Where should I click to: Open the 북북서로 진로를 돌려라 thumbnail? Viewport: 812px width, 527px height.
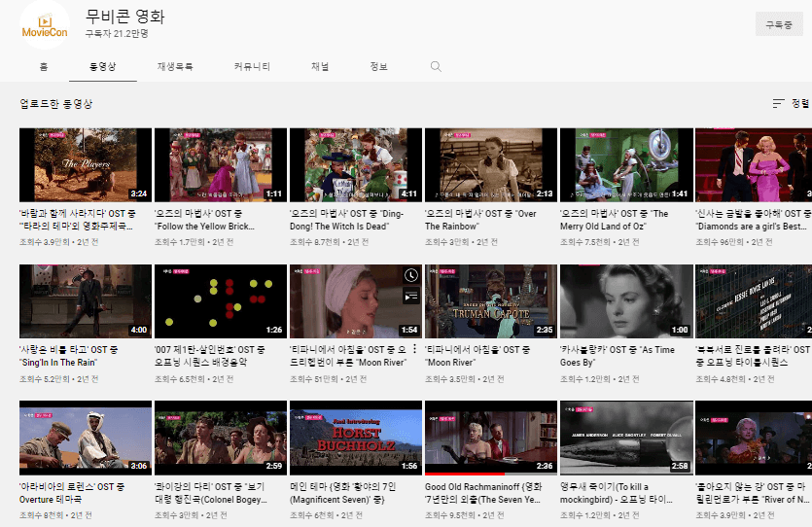(x=754, y=301)
